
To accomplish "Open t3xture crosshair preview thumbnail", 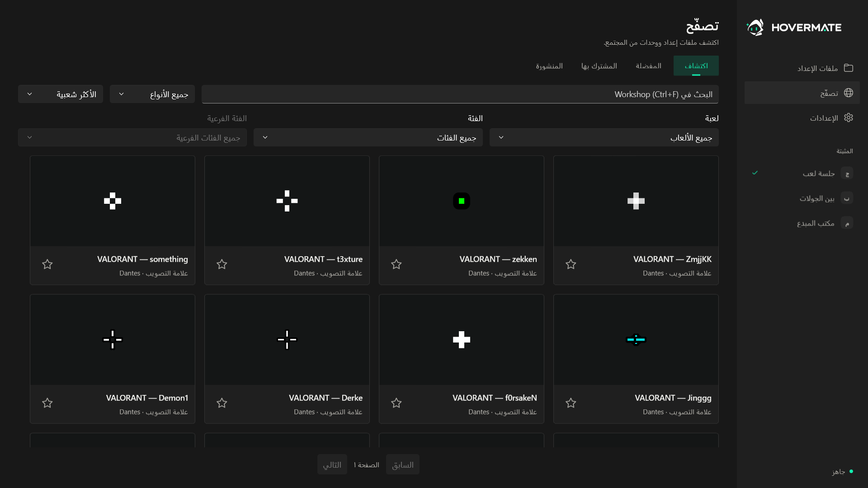I will pos(287,201).
